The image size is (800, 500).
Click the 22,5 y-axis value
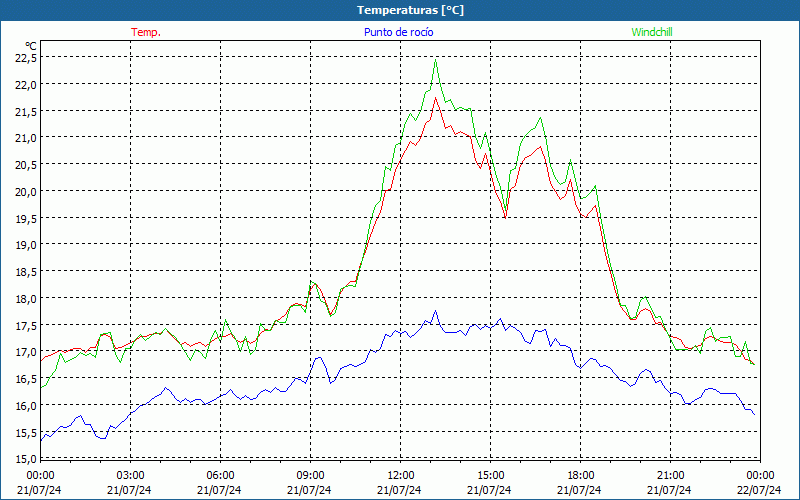coord(26,58)
